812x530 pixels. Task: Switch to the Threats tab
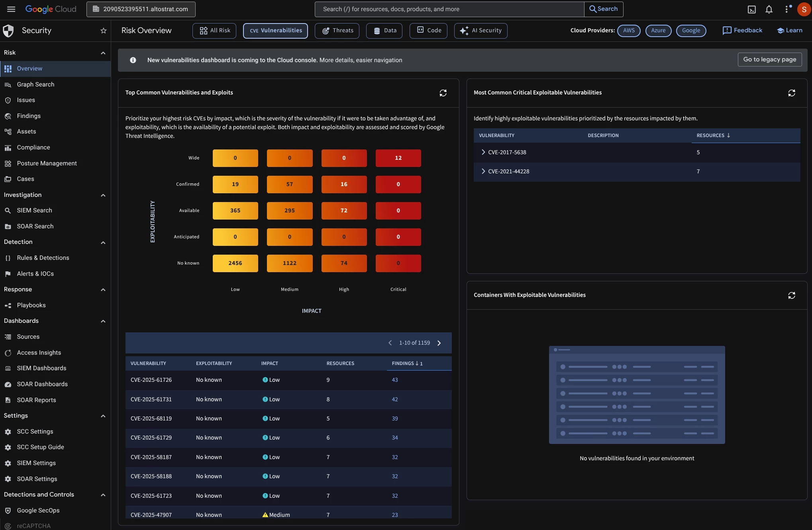pyautogui.click(x=337, y=31)
